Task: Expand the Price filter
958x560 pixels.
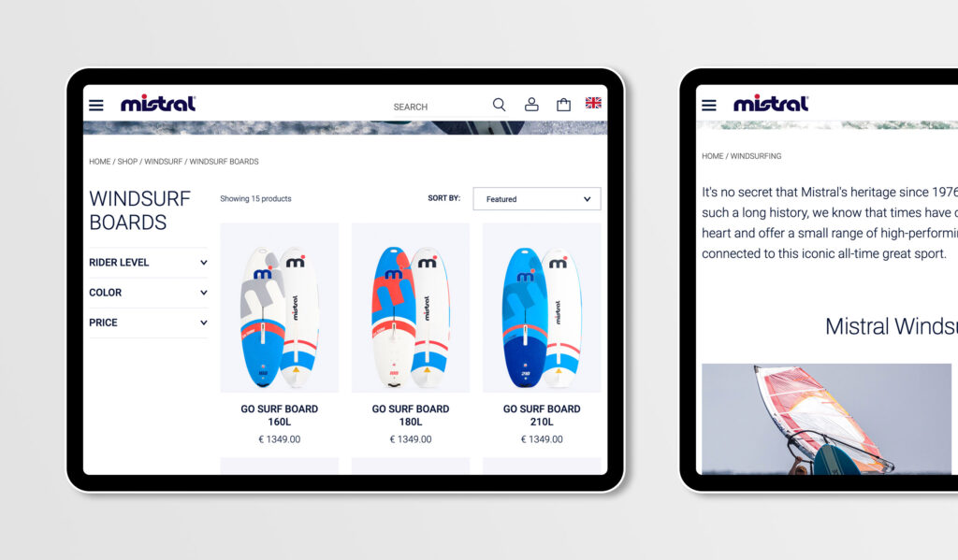Action: tap(149, 323)
